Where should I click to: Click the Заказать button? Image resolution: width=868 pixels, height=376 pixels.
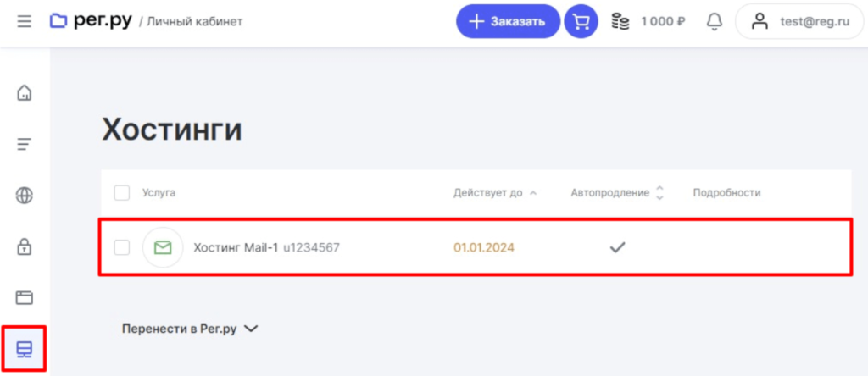tap(508, 21)
